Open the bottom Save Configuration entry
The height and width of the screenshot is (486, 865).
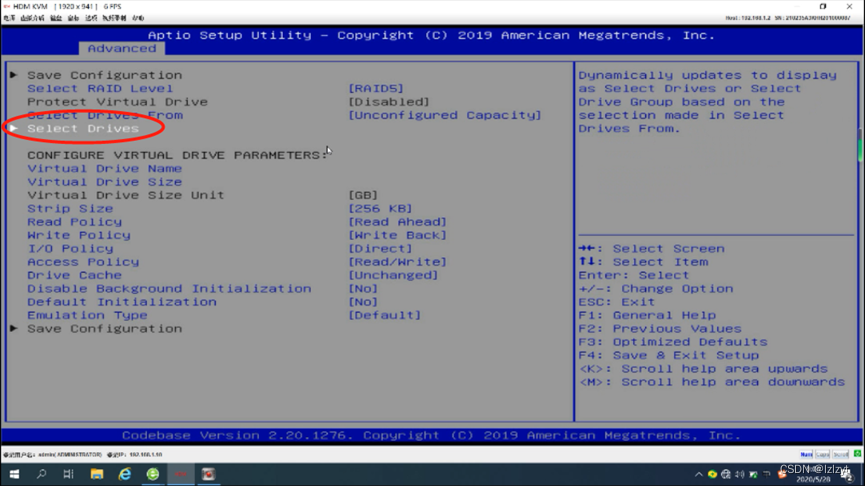104,329
